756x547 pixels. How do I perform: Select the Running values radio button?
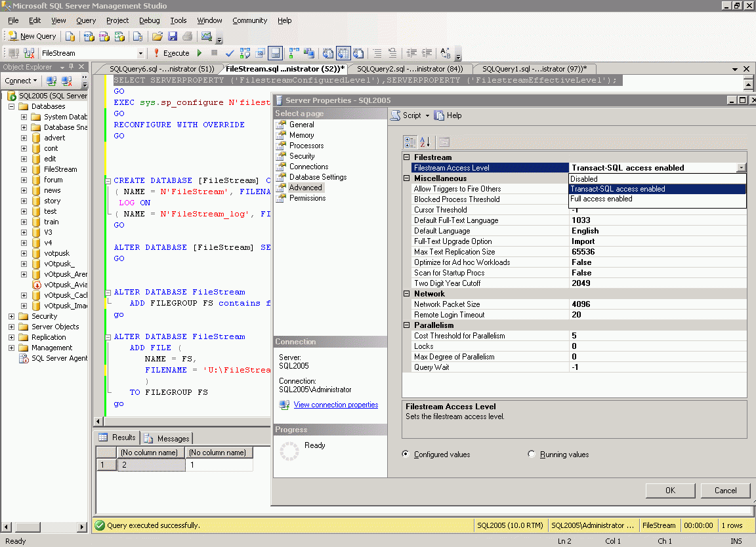(x=532, y=454)
